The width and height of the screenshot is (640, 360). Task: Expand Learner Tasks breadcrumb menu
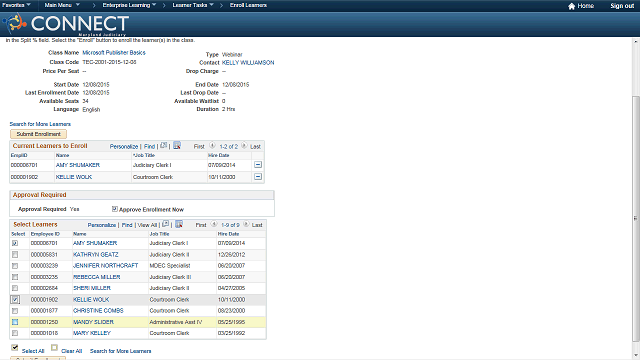(193, 5)
